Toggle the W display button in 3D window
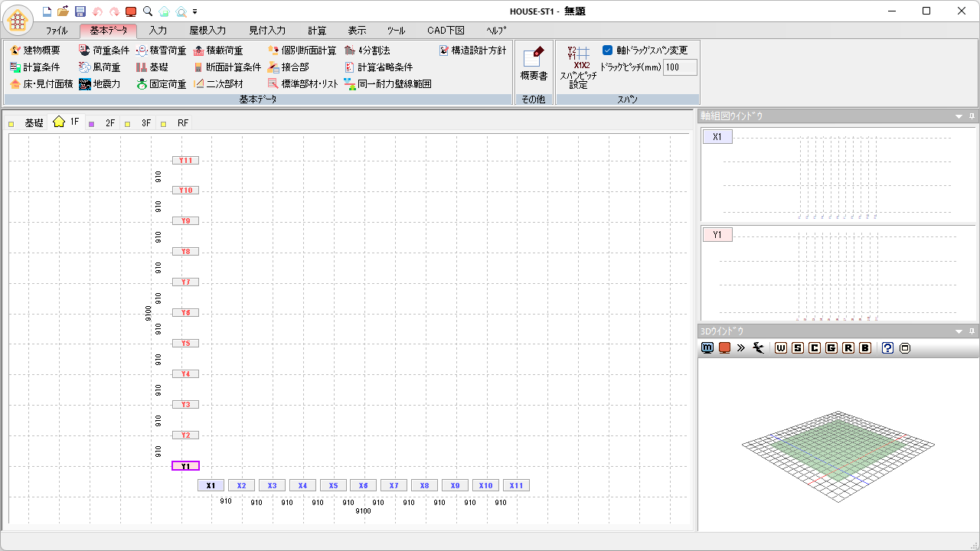The width and height of the screenshot is (980, 551). [781, 348]
